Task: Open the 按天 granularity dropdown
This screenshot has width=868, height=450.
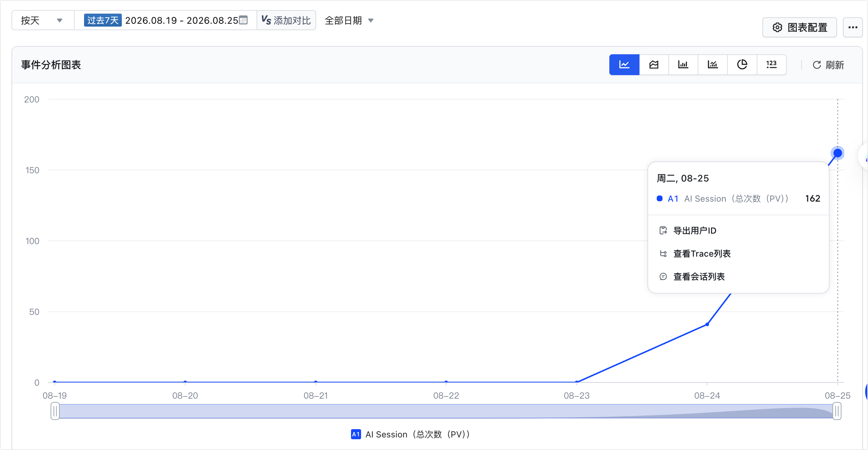Action: click(43, 20)
